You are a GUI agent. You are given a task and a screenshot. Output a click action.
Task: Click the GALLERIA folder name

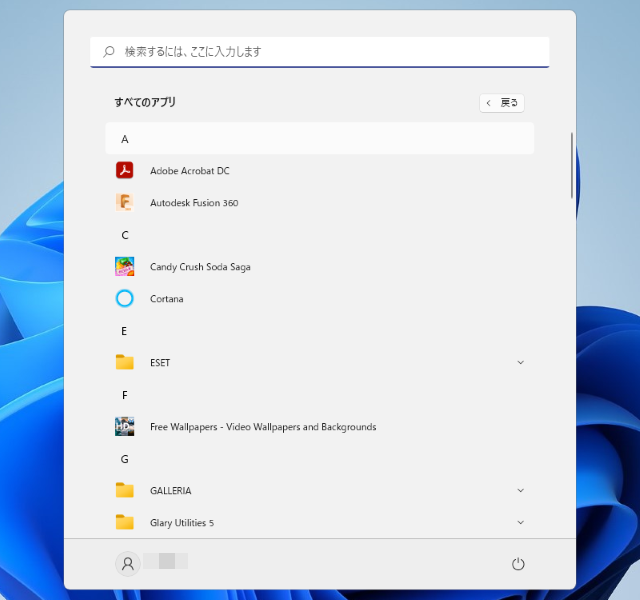click(x=170, y=491)
